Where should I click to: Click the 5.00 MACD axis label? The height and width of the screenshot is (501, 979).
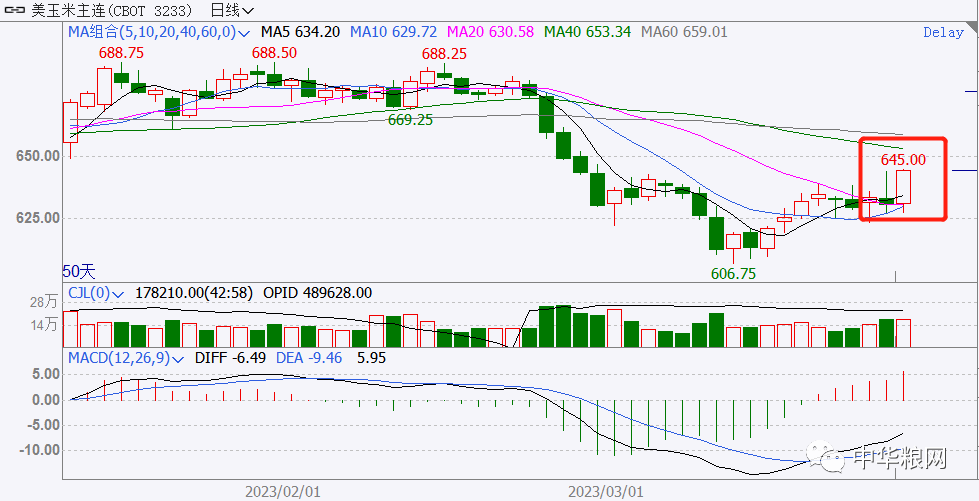pos(47,374)
